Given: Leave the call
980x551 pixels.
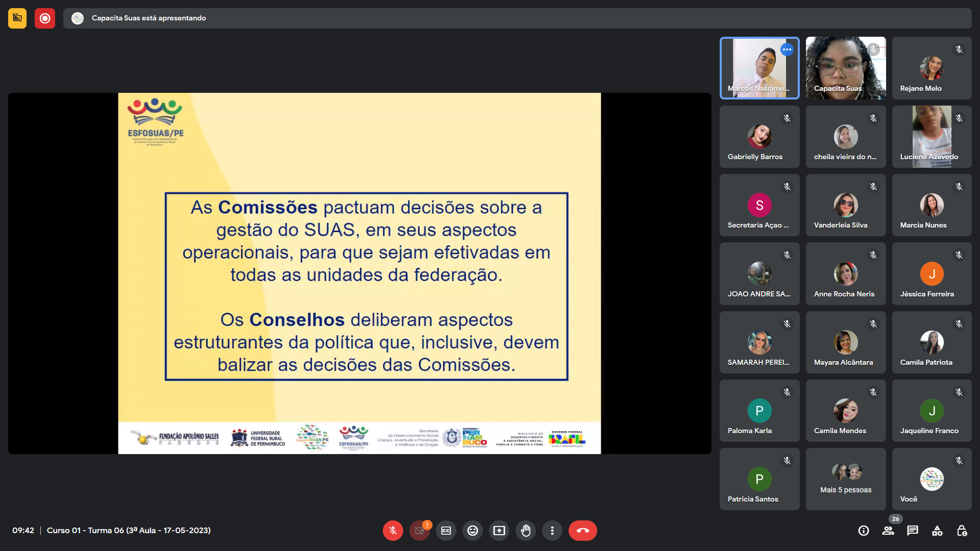Looking at the screenshot, I should click(x=582, y=531).
